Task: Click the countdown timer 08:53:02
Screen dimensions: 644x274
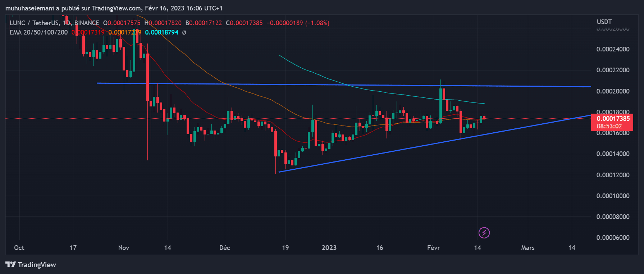Action: click(609, 126)
